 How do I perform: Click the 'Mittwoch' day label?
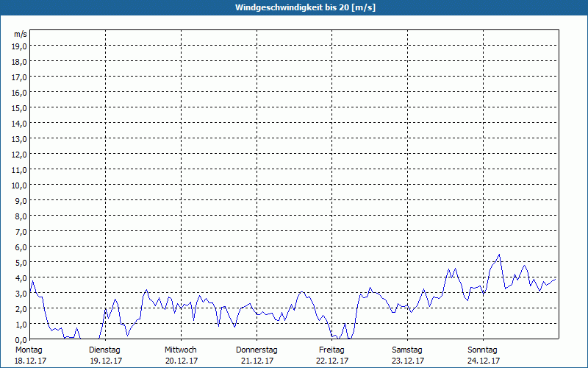[180, 350]
